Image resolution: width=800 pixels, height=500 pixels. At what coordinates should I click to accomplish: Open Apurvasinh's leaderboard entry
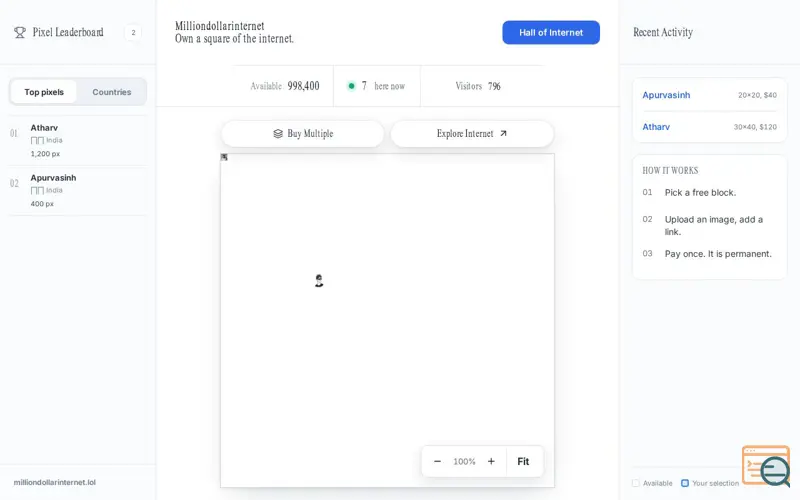tap(78, 190)
